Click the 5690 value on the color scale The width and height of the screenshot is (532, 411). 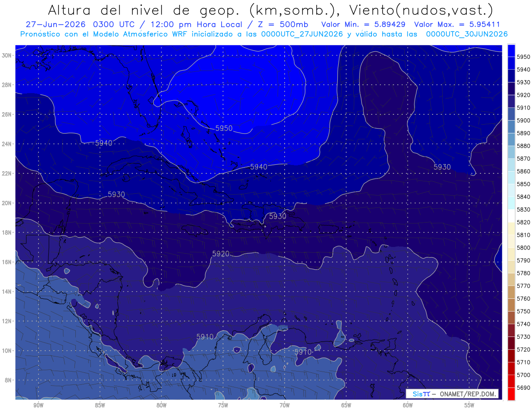click(x=524, y=388)
